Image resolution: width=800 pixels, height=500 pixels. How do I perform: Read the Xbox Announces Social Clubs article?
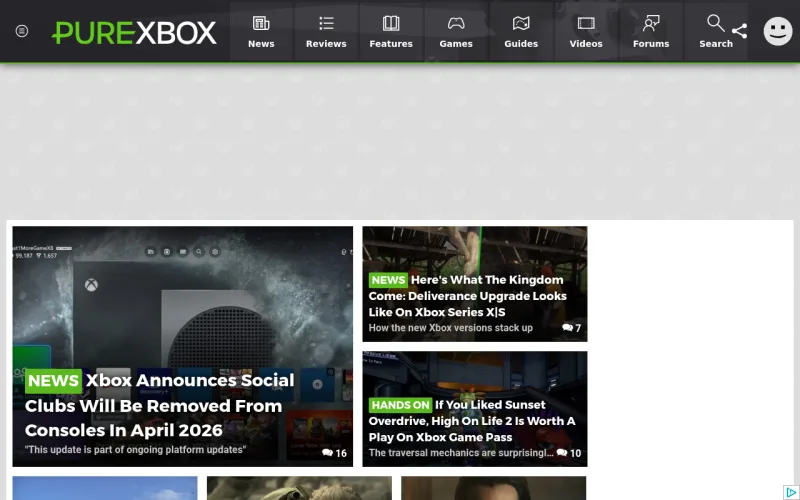click(159, 405)
